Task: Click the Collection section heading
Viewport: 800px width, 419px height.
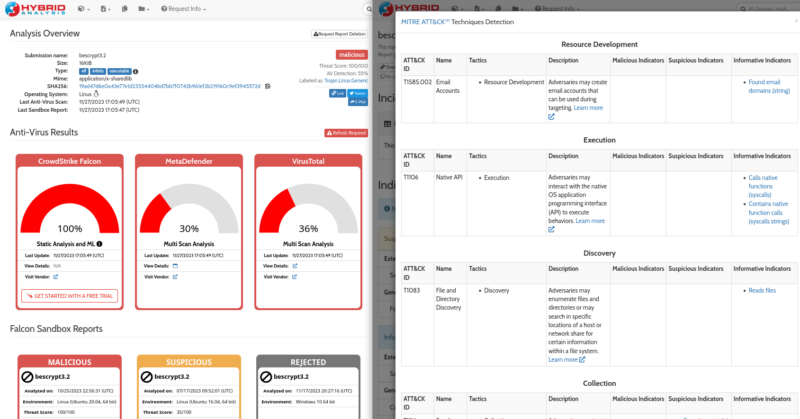Action: [x=599, y=383]
